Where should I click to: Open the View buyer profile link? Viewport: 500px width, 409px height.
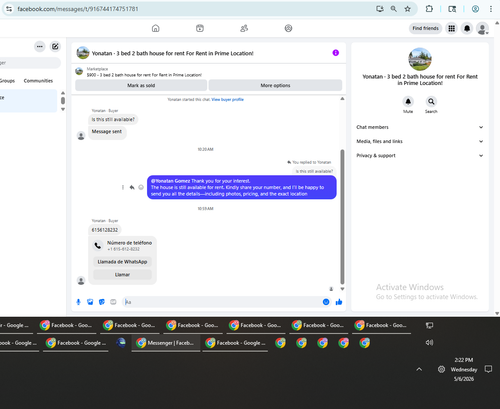click(227, 99)
